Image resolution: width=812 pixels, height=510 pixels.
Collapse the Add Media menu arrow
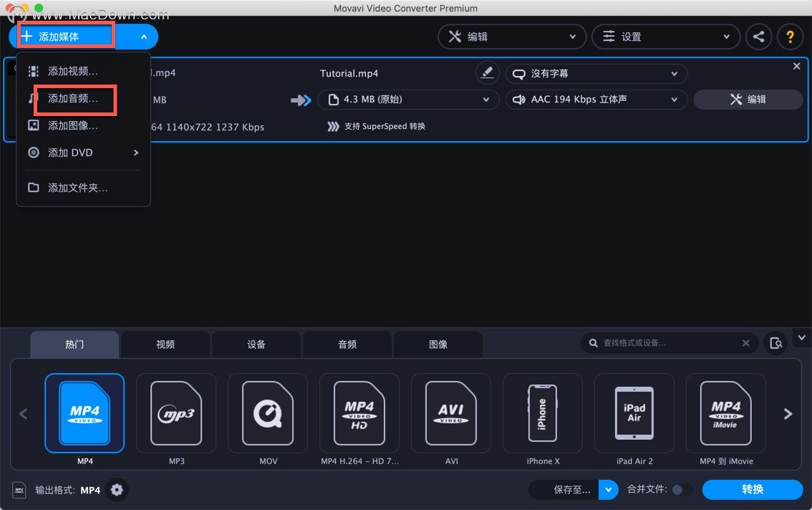143,37
